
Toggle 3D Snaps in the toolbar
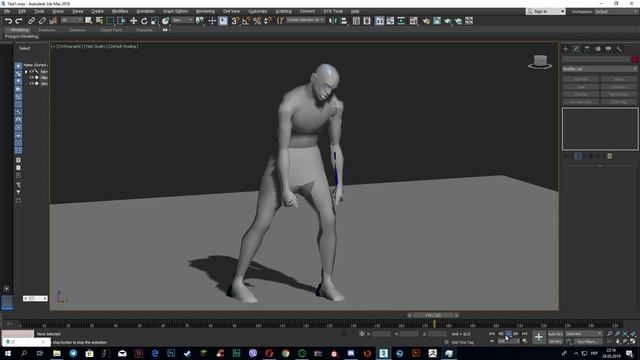point(236,20)
